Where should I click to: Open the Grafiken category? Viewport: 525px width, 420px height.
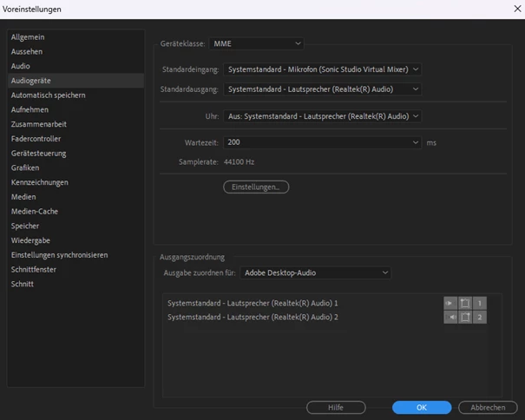[x=76, y=167]
